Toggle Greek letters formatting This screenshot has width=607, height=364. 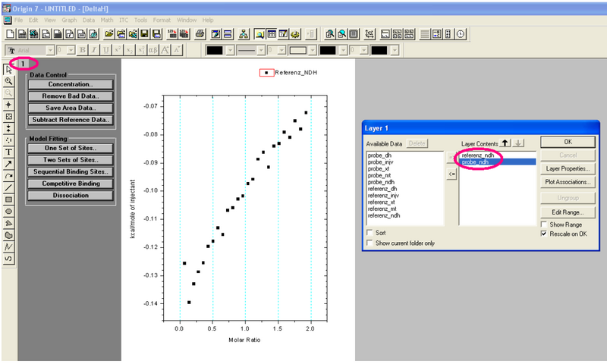point(153,50)
